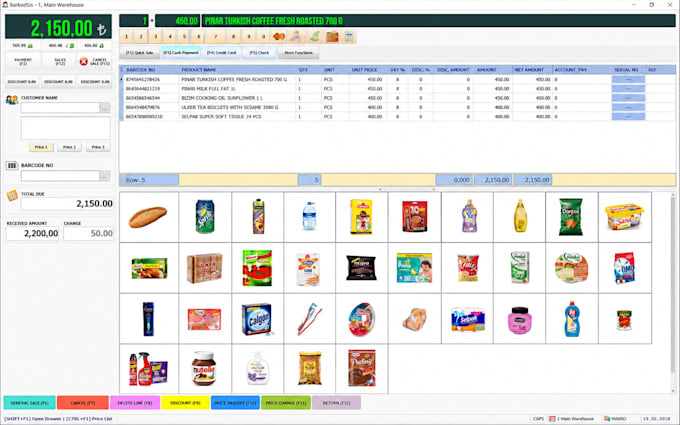Open blue Price Inquiry F10 button

[235, 403]
